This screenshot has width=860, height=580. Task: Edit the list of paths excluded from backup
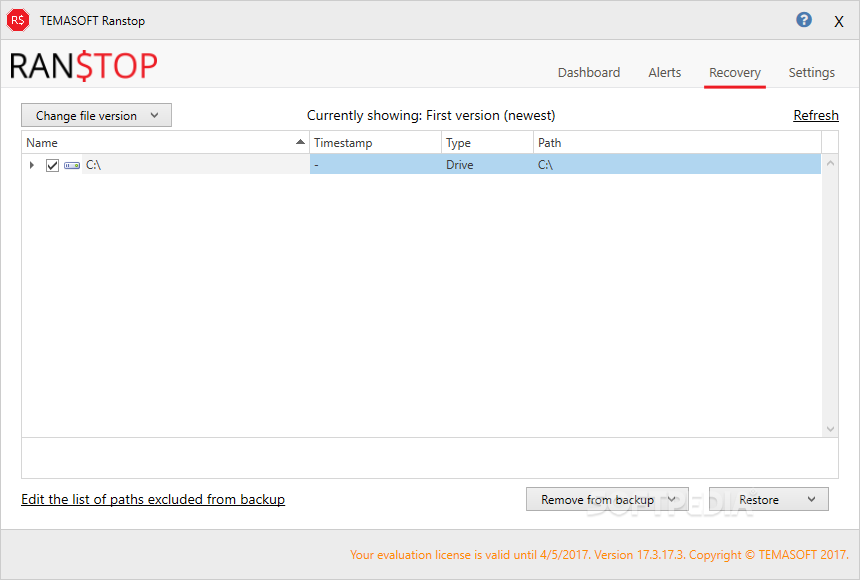coord(153,499)
